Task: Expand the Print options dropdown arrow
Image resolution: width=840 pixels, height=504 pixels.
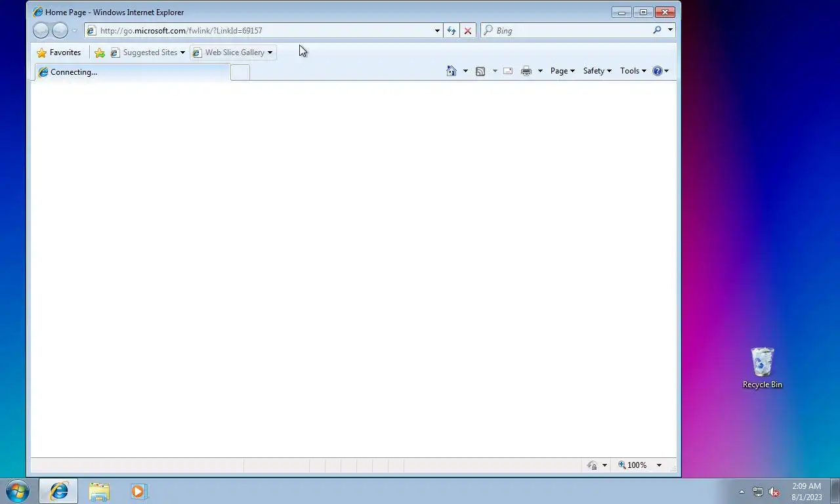Action: pos(540,71)
